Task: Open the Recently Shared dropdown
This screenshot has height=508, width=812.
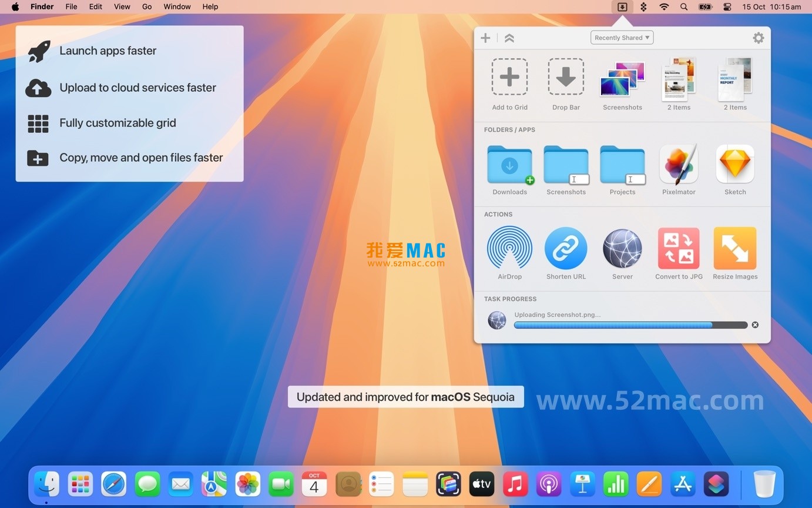Action: 622,37
